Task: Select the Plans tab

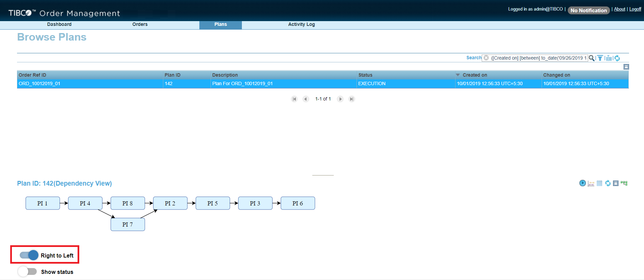Action: (x=220, y=25)
